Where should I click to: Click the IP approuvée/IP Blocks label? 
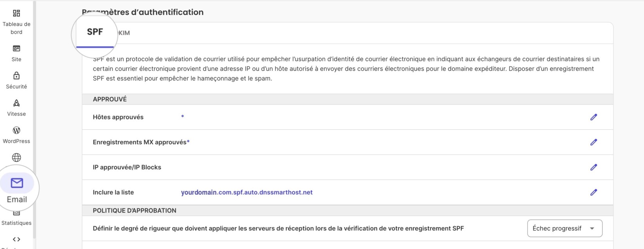click(127, 167)
